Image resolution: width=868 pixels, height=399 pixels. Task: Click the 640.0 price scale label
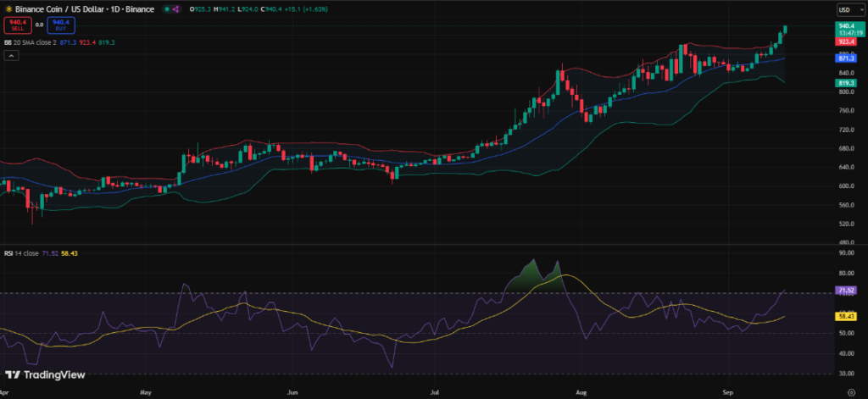(x=845, y=167)
